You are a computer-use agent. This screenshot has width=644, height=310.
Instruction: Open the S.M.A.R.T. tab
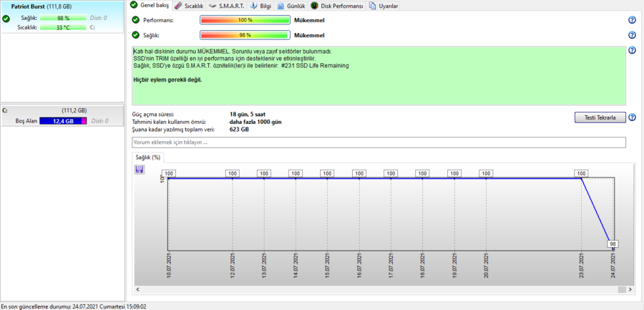pos(226,6)
